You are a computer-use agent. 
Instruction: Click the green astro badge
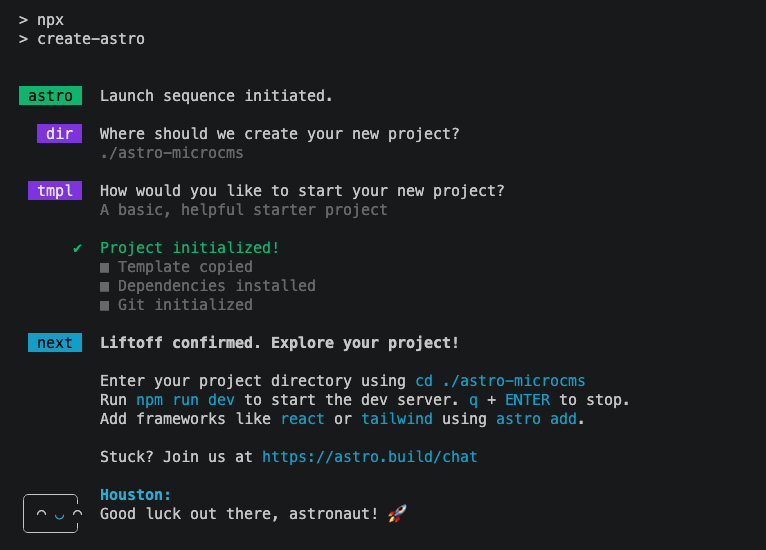point(50,96)
